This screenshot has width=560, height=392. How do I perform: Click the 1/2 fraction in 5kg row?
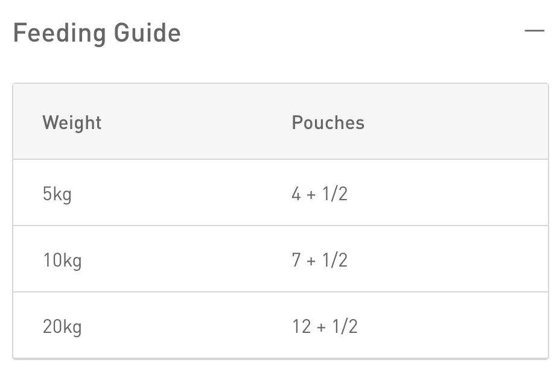click(x=335, y=194)
